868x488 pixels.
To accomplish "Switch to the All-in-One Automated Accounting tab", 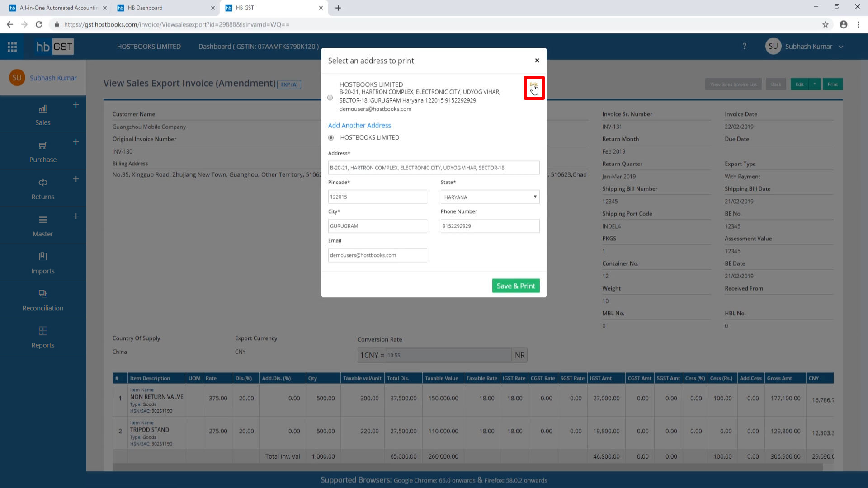I will [57, 8].
